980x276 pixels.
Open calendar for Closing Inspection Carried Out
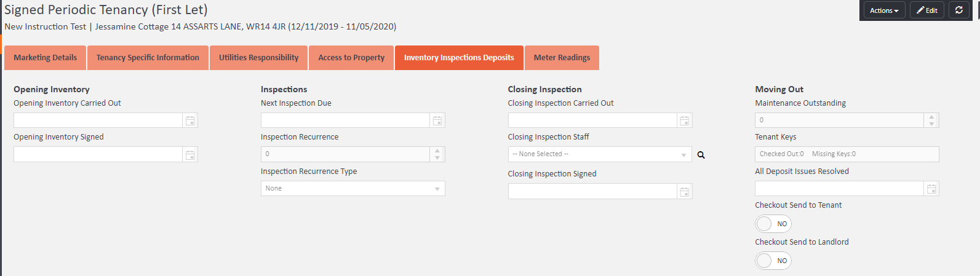point(684,120)
